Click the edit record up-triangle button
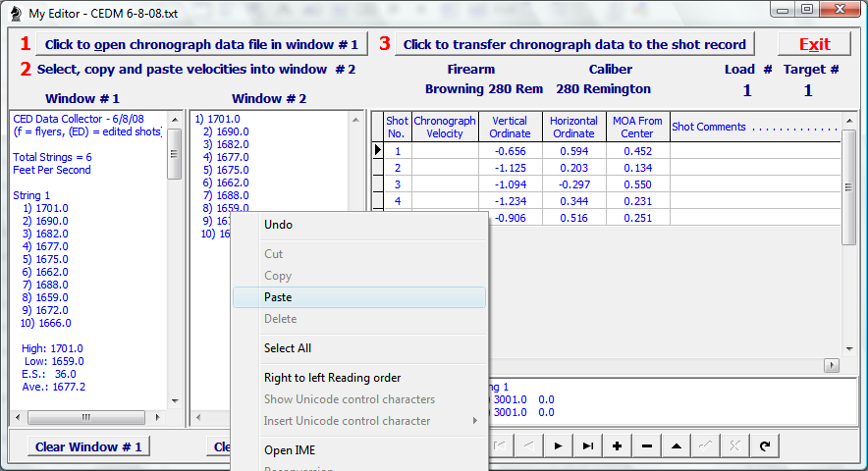868x471 pixels. pos(677,446)
